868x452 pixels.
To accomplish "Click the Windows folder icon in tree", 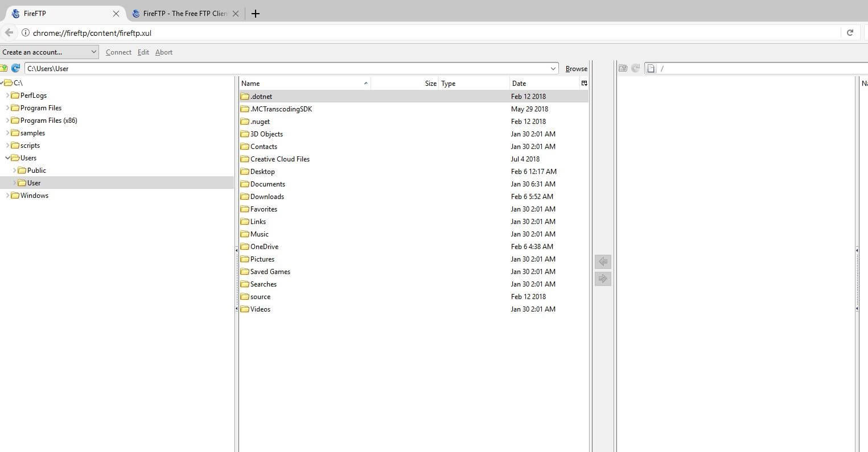I will coord(15,195).
